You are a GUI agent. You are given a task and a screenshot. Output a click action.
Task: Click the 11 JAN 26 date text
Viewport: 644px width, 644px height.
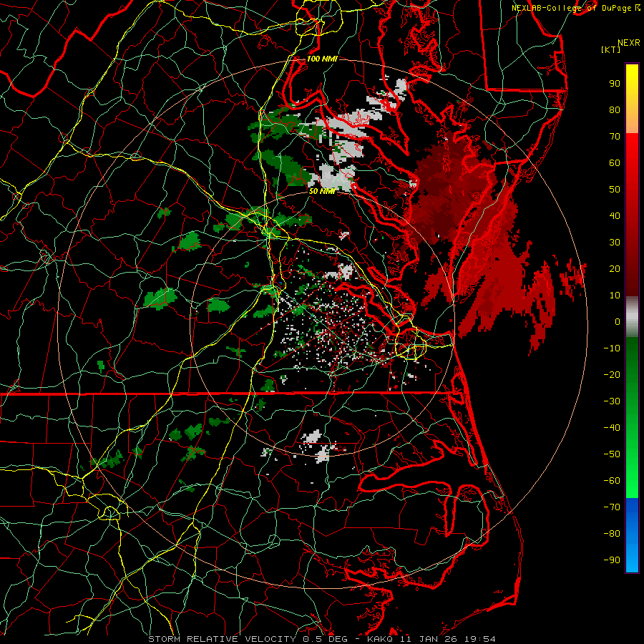point(429,639)
